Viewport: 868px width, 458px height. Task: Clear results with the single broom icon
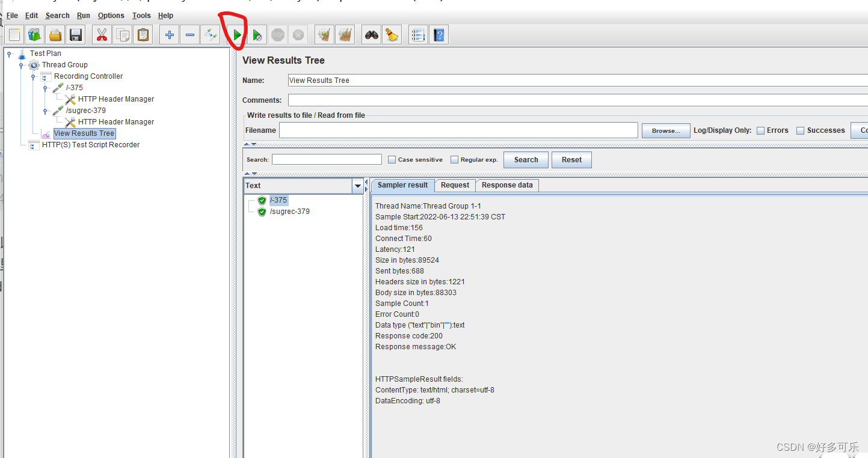tap(325, 35)
